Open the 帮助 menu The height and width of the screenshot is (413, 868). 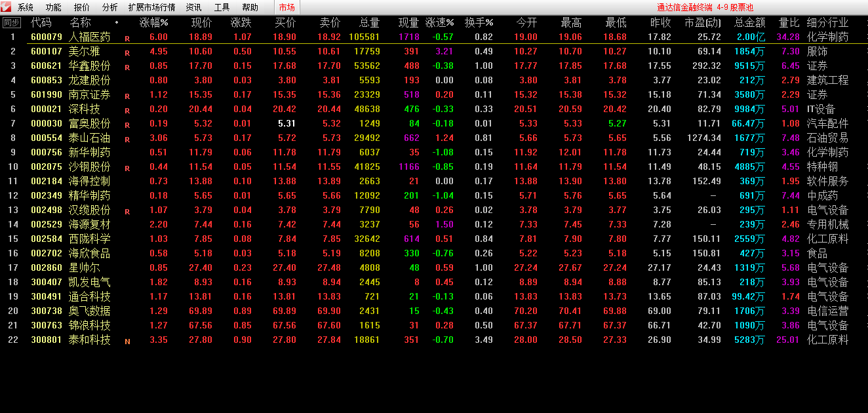[x=250, y=8]
